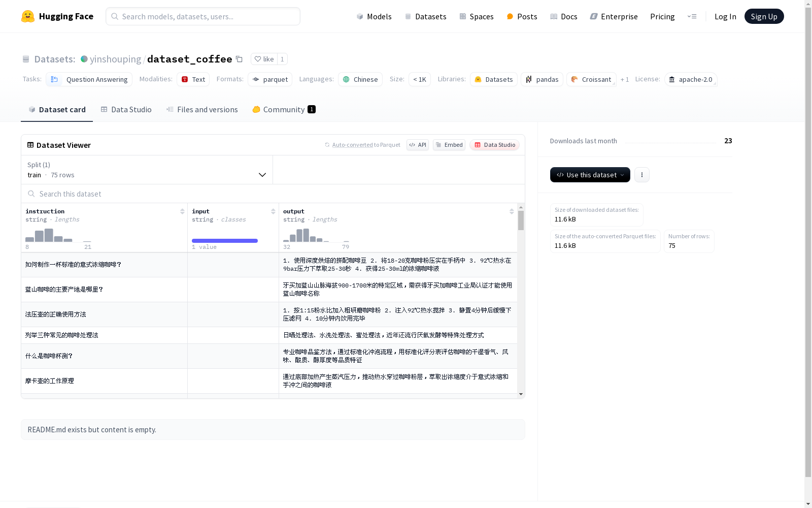Open Data Studio from viewer header
Viewport: 812px width, 508px height.
tap(494, 145)
